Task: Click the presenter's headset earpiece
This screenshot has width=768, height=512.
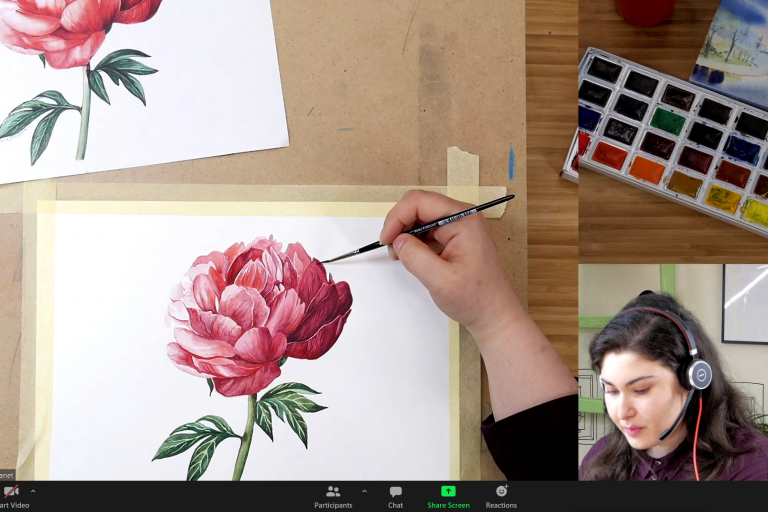Action: [696, 374]
